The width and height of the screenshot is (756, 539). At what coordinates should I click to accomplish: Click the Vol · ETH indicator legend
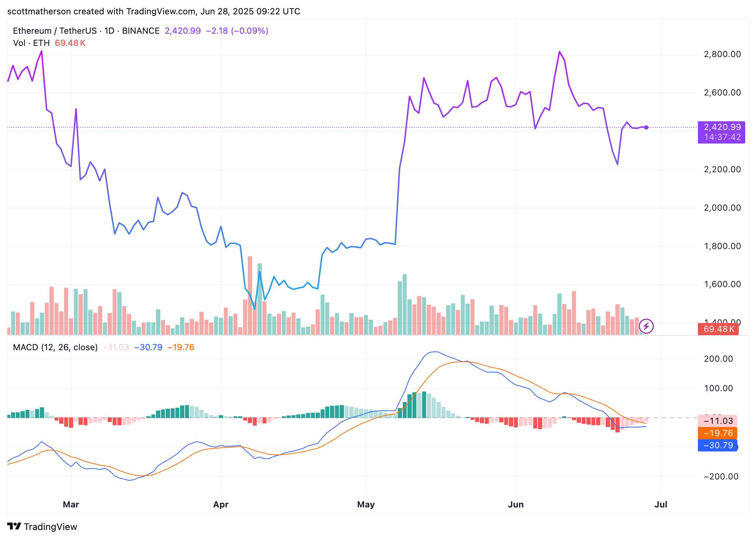[32, 43]
